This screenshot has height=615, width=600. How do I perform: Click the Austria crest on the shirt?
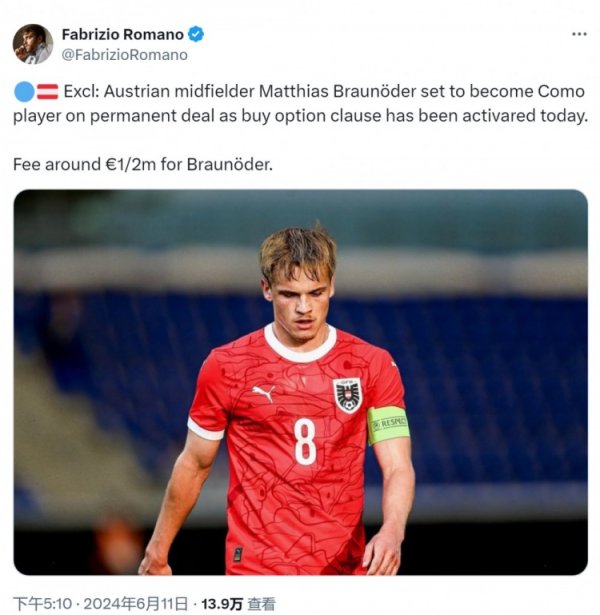pos(347,395)
